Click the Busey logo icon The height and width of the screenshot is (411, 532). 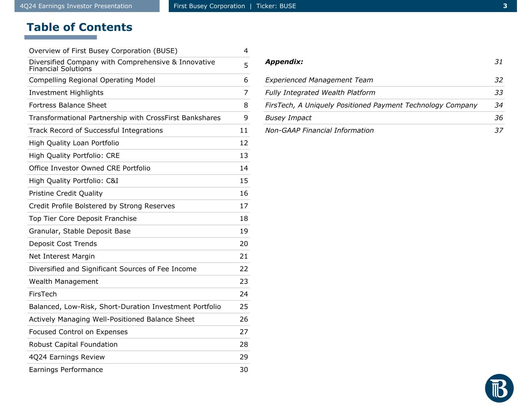499,388
